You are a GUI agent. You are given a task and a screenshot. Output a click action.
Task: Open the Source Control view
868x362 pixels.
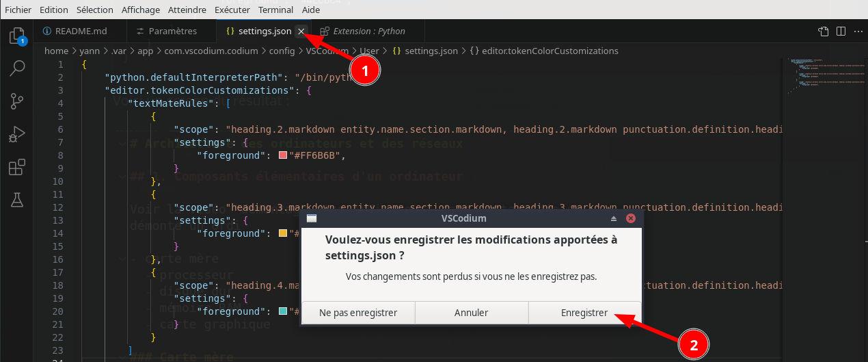(x=17, y=101)
